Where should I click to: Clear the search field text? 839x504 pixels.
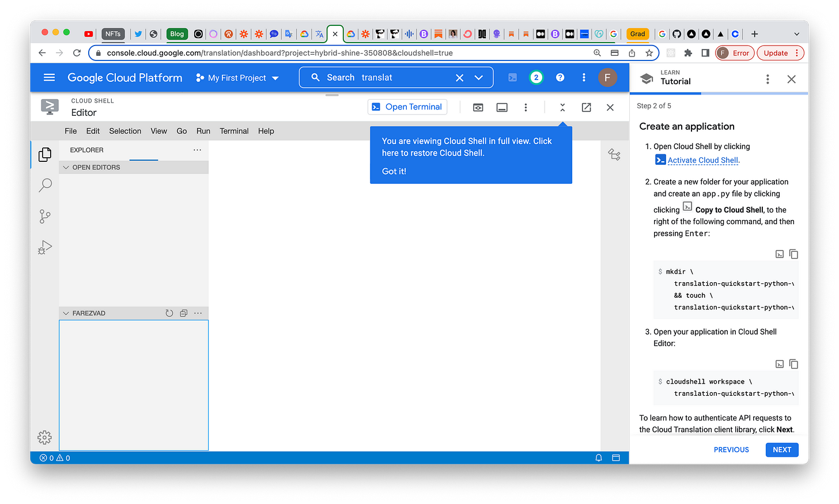459,78
